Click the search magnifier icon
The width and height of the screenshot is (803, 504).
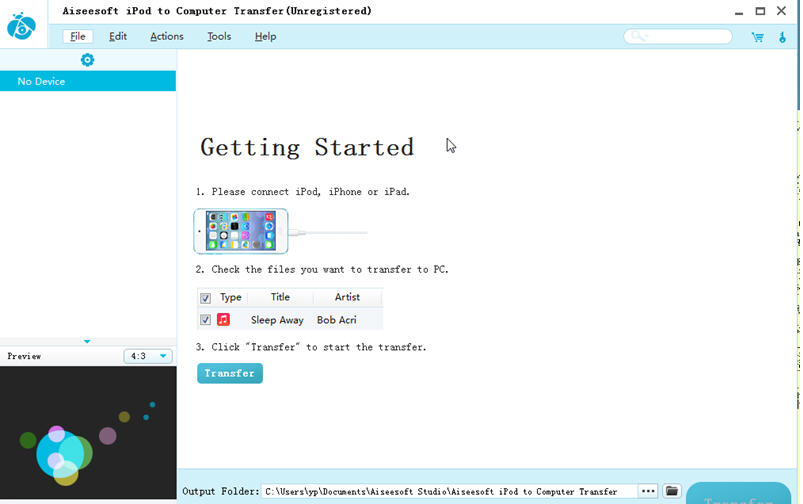click(638, 36)
